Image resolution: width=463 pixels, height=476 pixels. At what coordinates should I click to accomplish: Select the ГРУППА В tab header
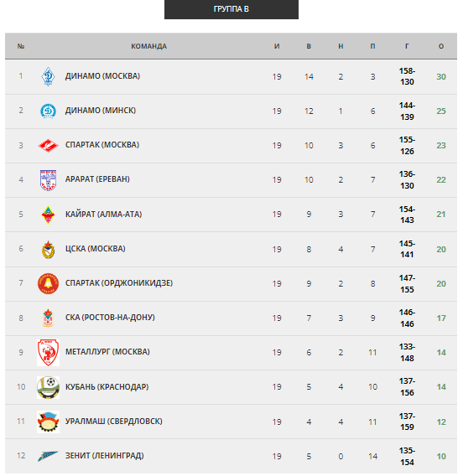(231, 9)
